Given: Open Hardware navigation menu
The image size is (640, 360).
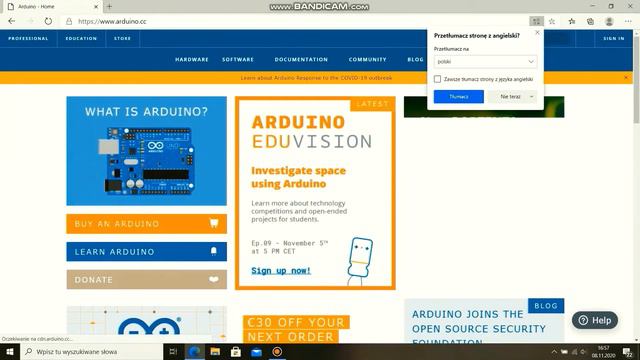Looking at the screenshot, I should click(192, 60).
